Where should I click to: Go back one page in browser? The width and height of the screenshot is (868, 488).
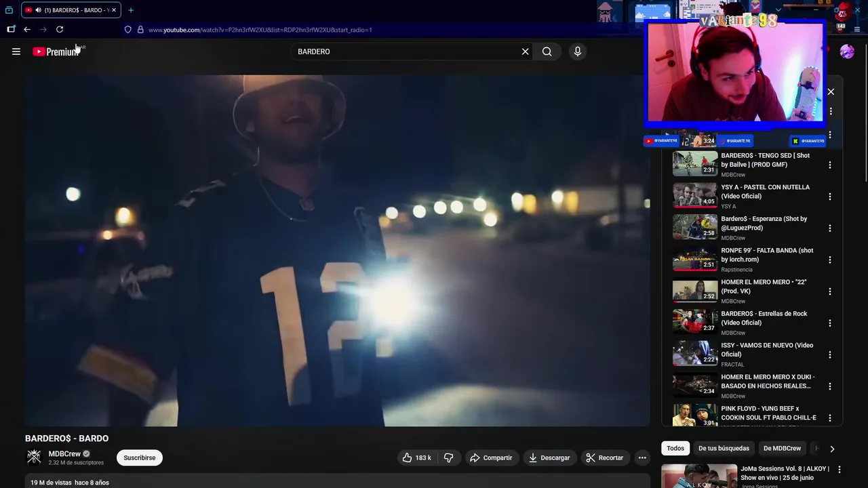coord(27,29)
